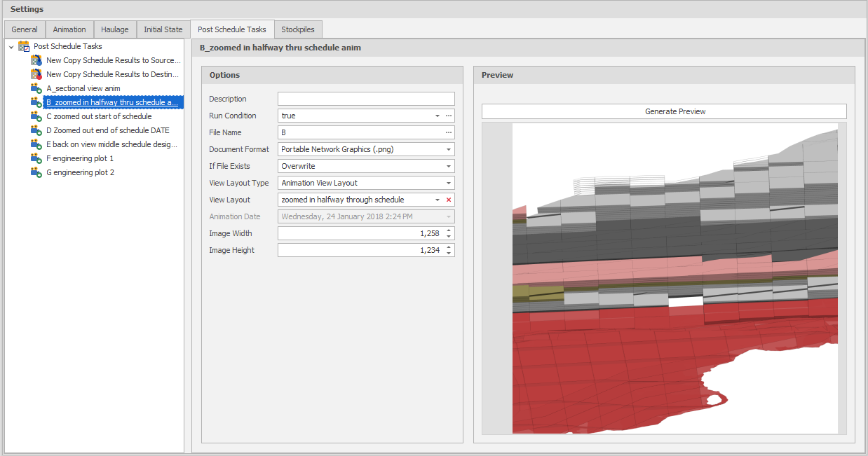Viewport: 868px width, 456px height.
Task: Click the A_sectional view anim task icon
Action: coord(36,88)
